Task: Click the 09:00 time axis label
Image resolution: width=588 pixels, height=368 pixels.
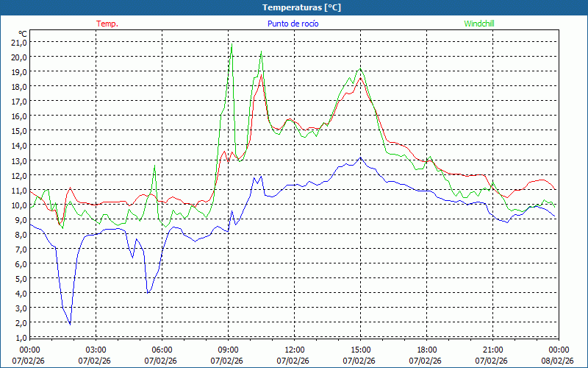Action: tap(228, 350)
